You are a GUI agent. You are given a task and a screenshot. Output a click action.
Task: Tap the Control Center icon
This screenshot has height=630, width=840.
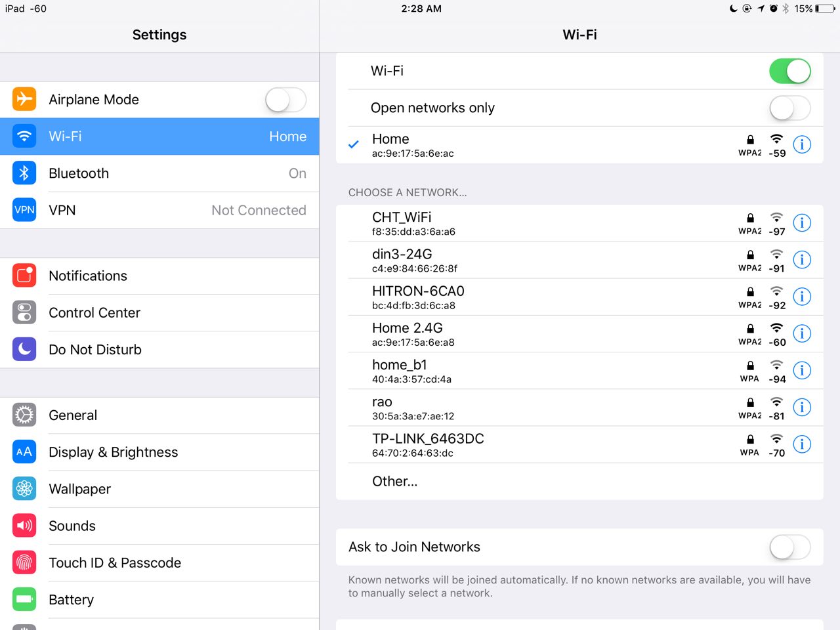[24, 312]
